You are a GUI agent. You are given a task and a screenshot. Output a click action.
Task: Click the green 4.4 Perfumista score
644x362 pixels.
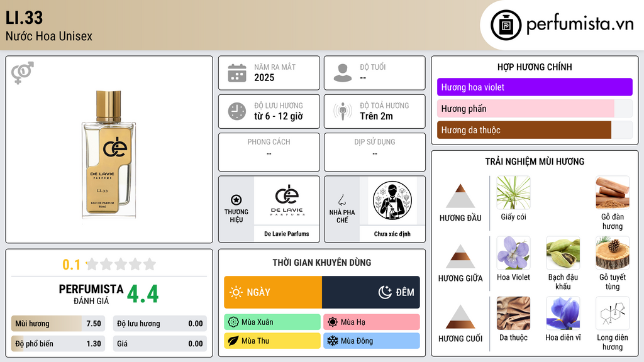(x=143, y=294)
